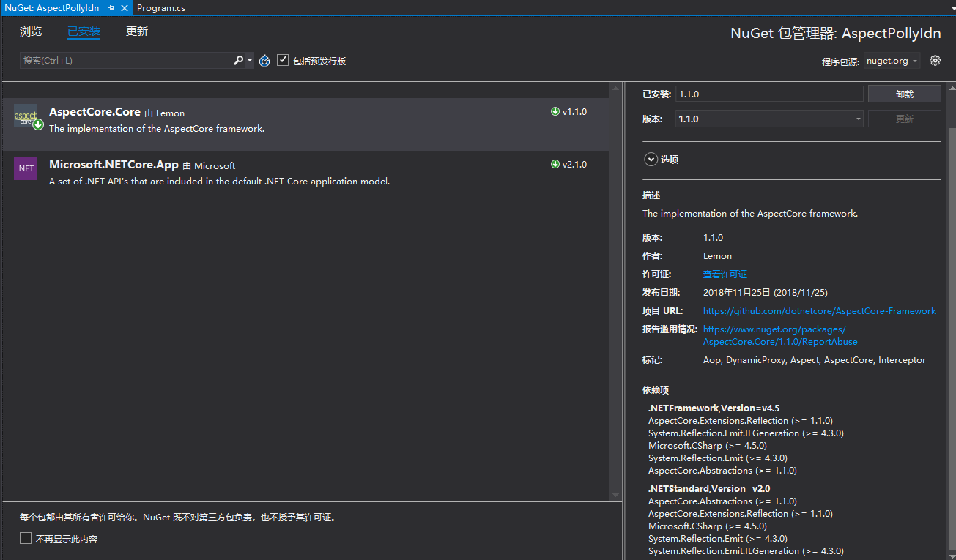
Task: Click installed arrow icon beside v2.1.0
Action: click(x=555, y=165)
